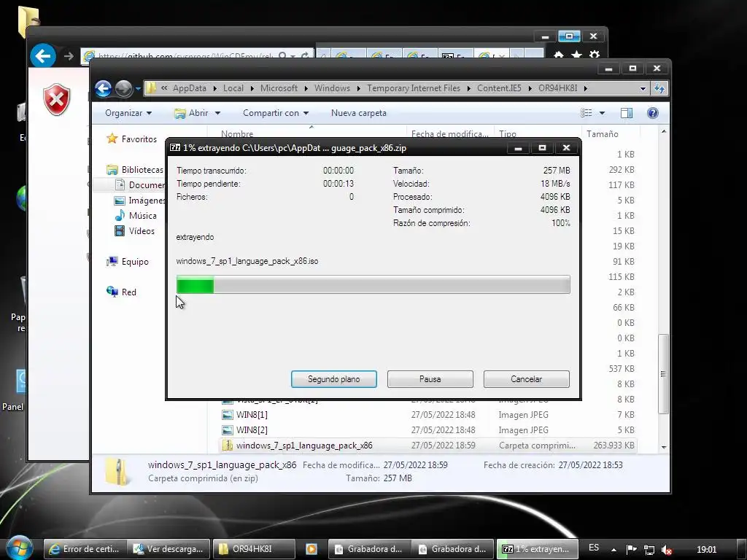This screenshot has width=747, height=560.
Task: Select Red in navigation pane
Action: click(122, 292)
